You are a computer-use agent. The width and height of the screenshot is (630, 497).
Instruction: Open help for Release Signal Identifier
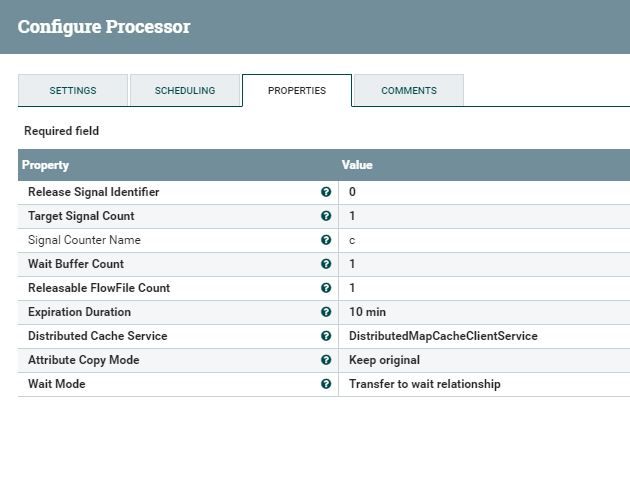(x=326, y=192)
